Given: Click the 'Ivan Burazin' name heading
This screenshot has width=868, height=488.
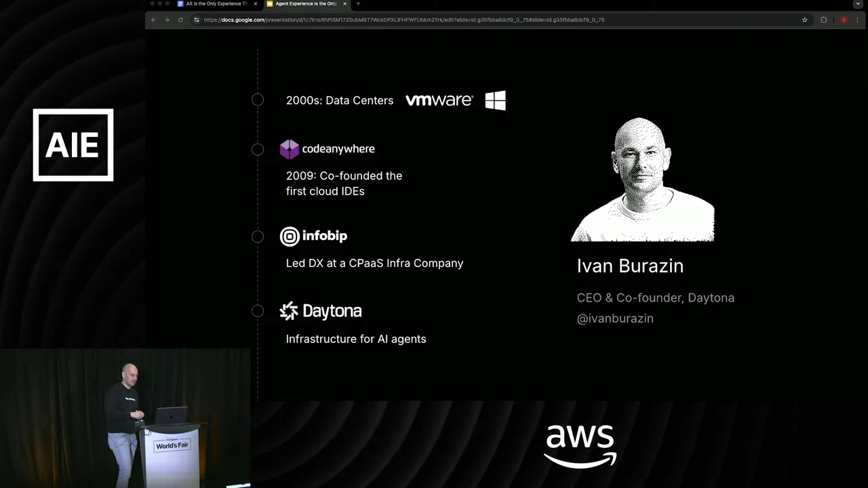Looking at the screenshot, I should (630, 266).
